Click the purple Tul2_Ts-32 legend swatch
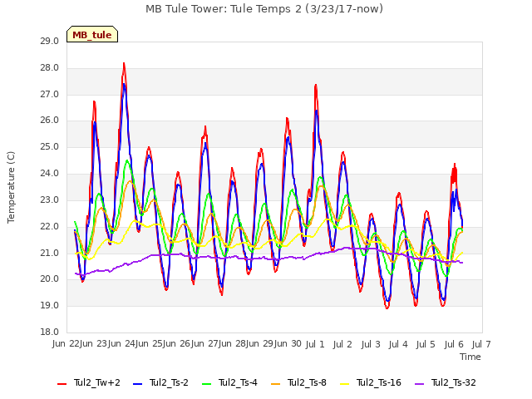 point(419,384)
